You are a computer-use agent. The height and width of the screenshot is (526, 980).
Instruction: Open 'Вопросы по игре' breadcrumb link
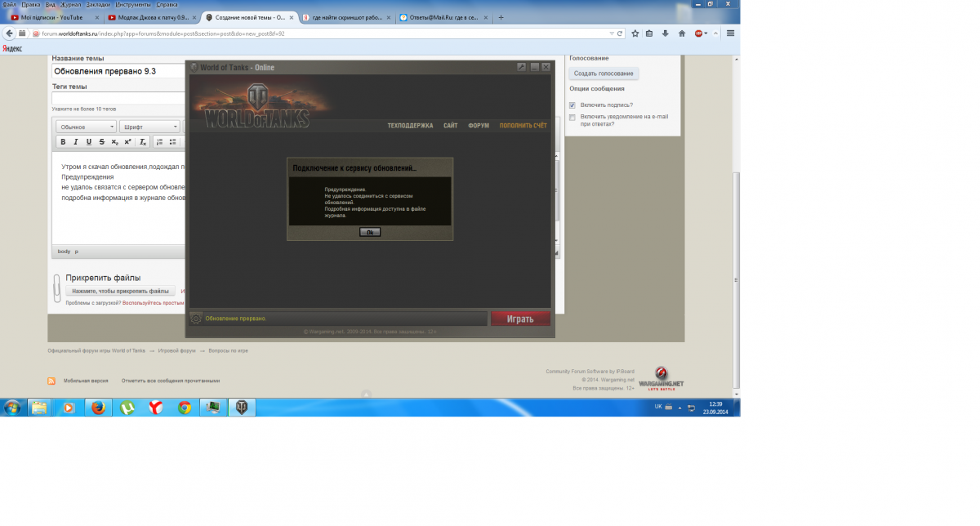pos(228,350)
